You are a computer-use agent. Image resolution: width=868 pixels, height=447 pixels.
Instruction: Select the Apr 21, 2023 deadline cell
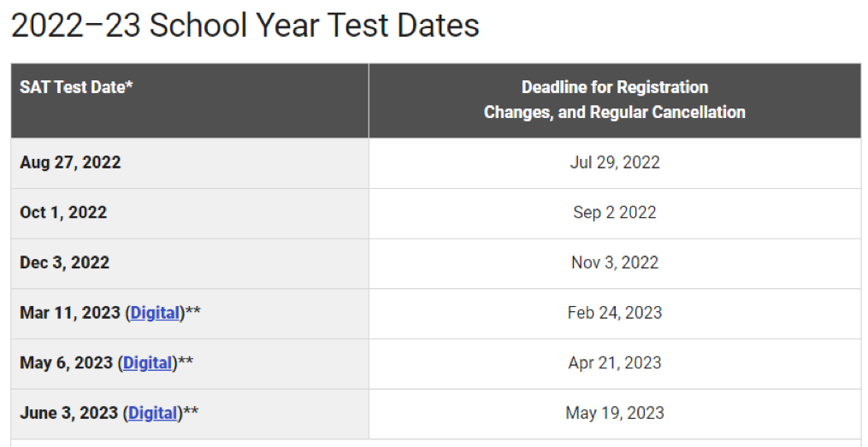[615, 363]
